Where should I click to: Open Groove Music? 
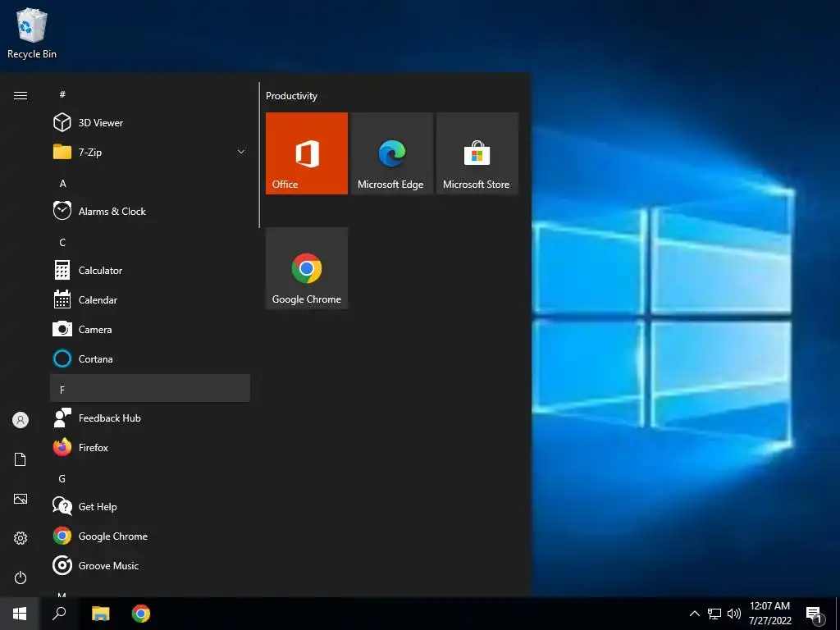150,566
